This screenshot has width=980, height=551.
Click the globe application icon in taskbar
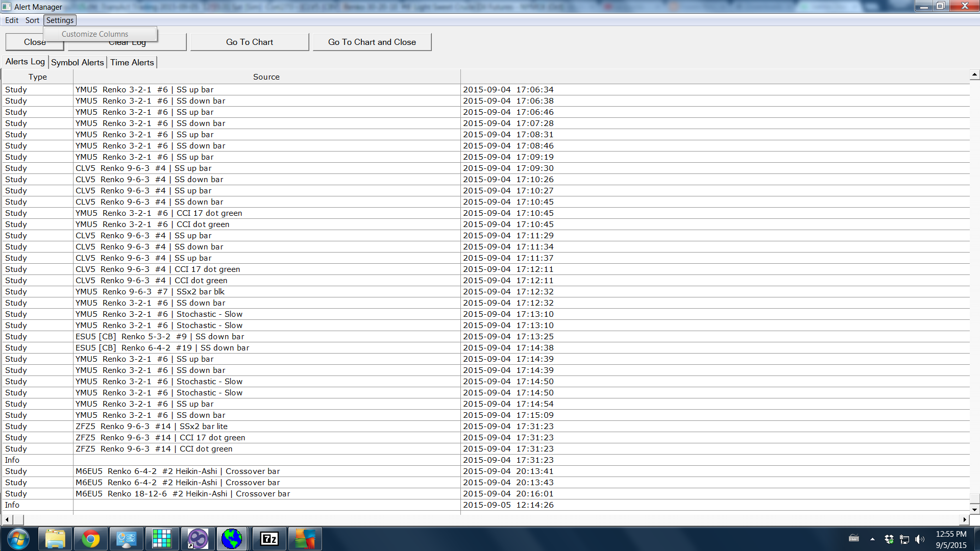[x=232, y=539]
